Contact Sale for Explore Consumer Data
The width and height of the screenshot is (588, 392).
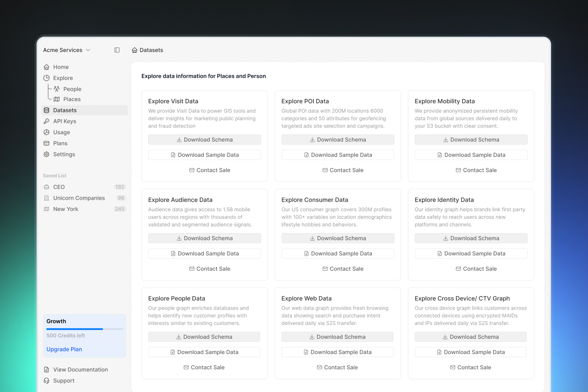pyautogui.click(x=343, y=269)
